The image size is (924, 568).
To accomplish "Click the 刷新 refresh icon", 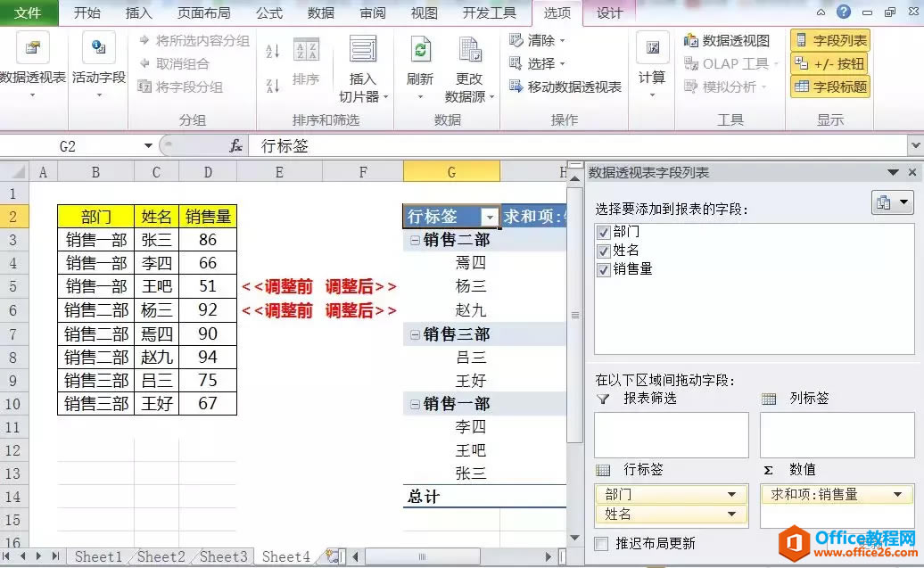I will pyautogui.click(x=420, y=49).
